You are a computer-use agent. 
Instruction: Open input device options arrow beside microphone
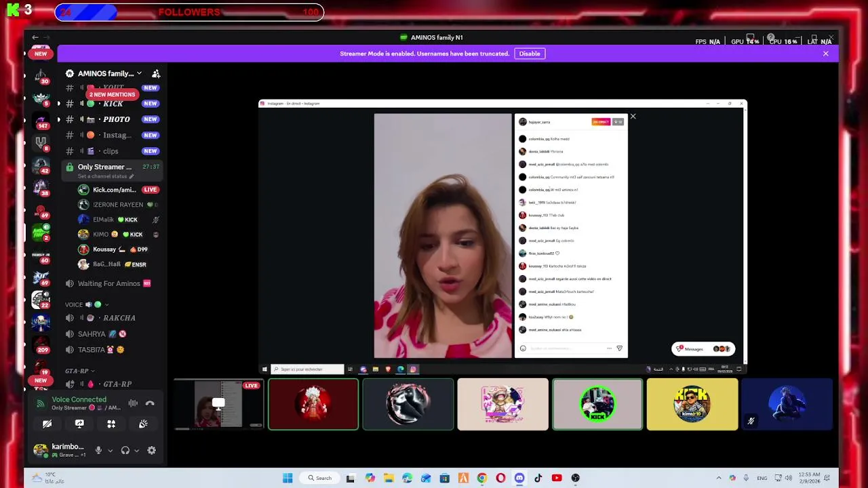(x=109, y=451)
